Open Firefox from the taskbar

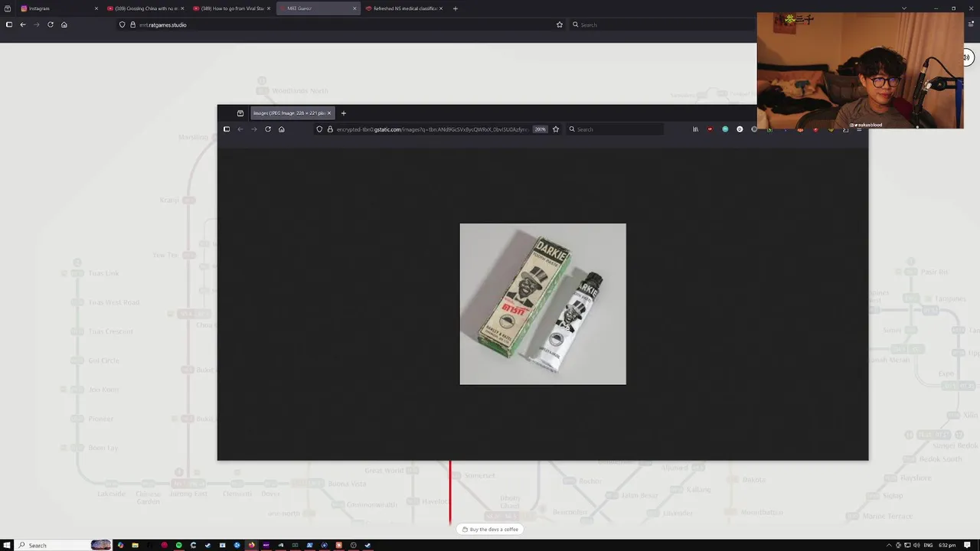pyautogui.click(x=251, y=545)
